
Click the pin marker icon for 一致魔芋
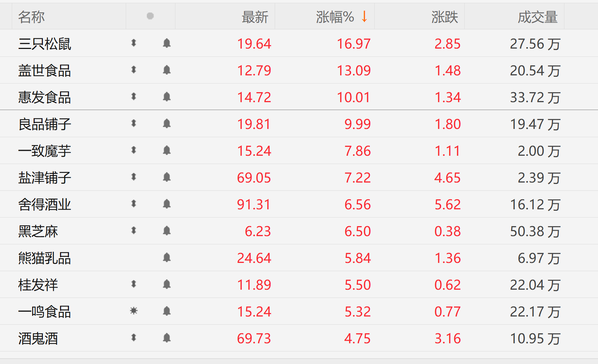[134, 150]
